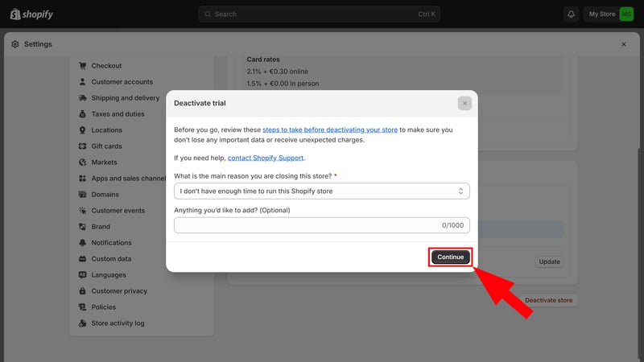Click the Customer privacy lock icon

click(x=83, y=291)
